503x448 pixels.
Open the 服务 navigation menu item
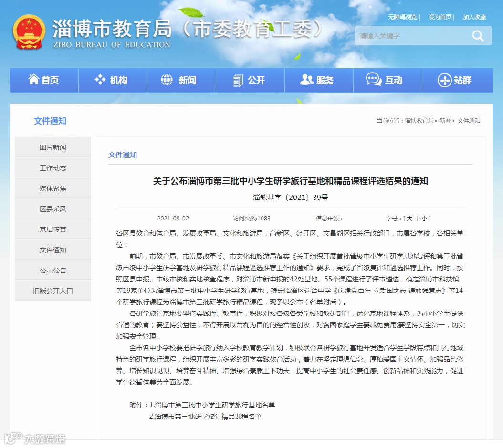point(319,80)
